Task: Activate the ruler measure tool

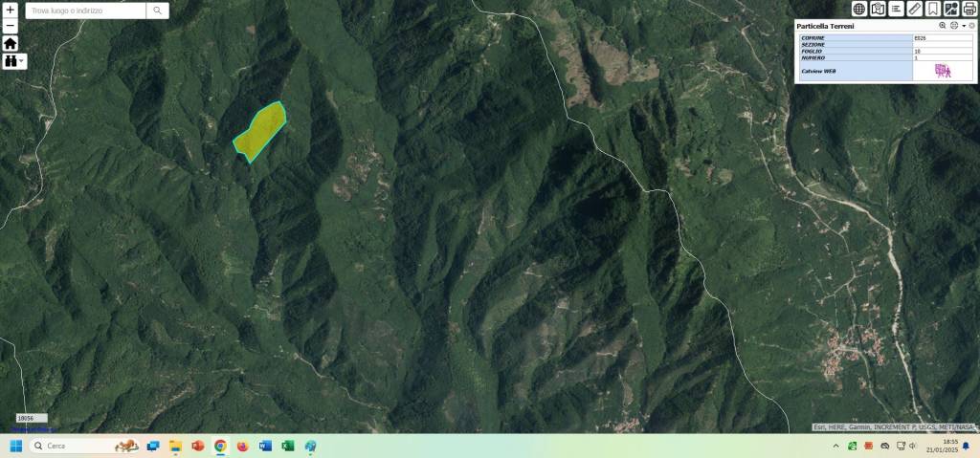Action: 914,9
